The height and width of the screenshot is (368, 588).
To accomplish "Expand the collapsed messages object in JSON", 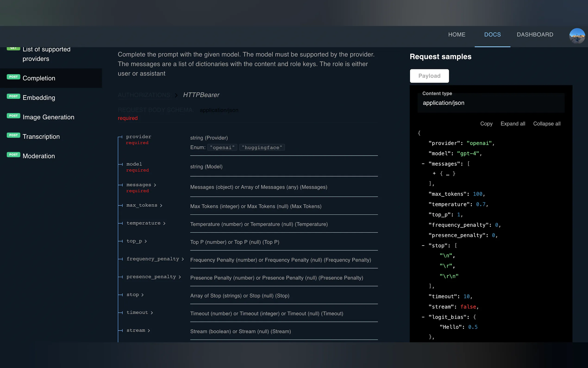I will (x=434, y=174).
